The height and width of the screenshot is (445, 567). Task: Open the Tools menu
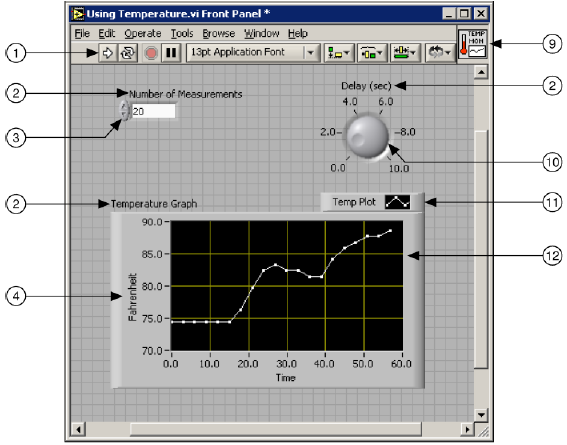pos(182,34)
